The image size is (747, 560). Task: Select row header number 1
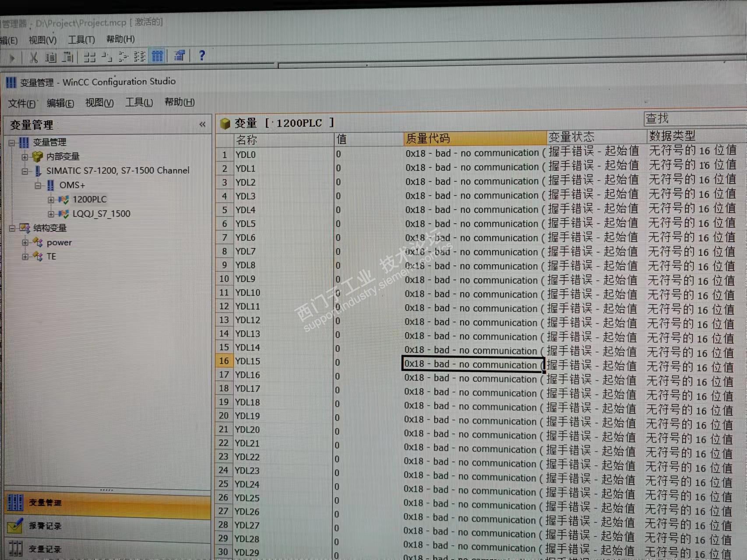point(225,155)
